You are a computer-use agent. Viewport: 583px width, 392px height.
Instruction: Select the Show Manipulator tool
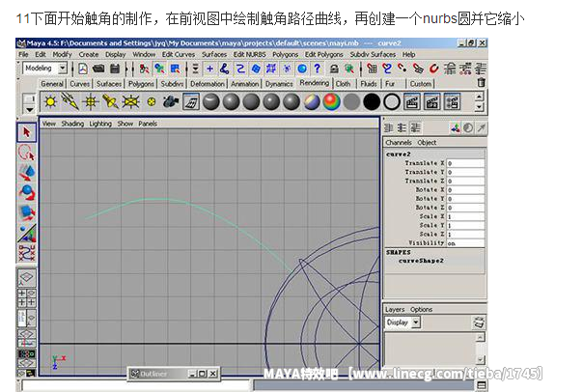point(26,233)
